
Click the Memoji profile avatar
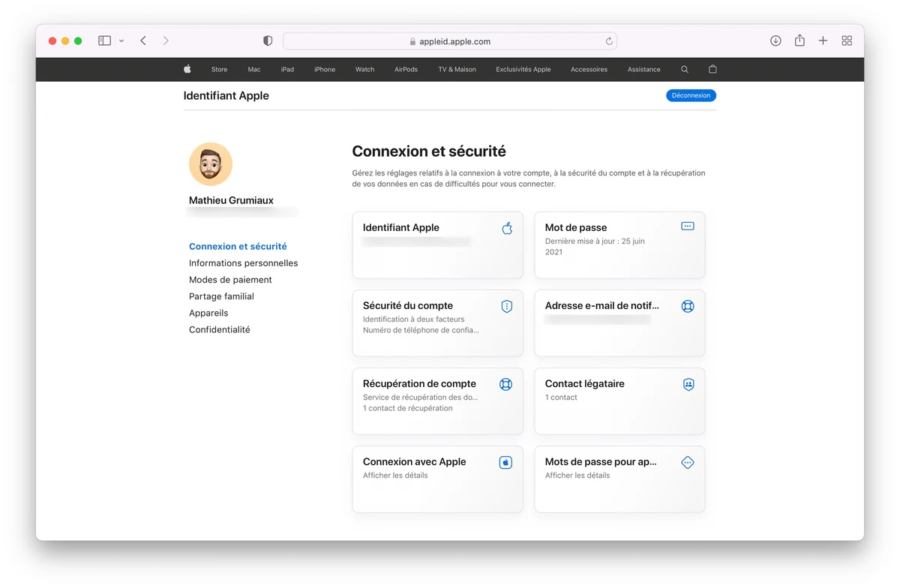coord(211,164)
